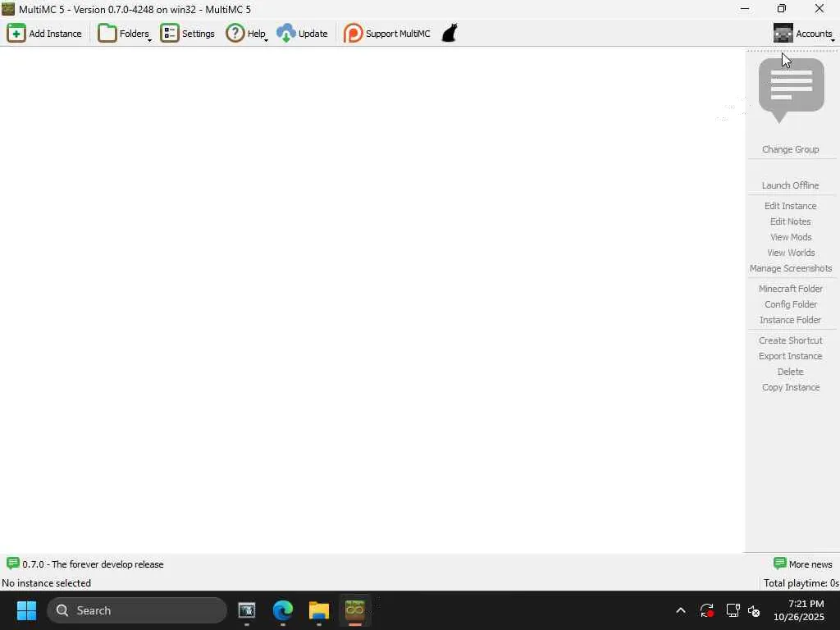The width and height of the screenshot is (840, 630).
Task: Open Microsoft Edge from the taskbar
Action: point(283,610)
